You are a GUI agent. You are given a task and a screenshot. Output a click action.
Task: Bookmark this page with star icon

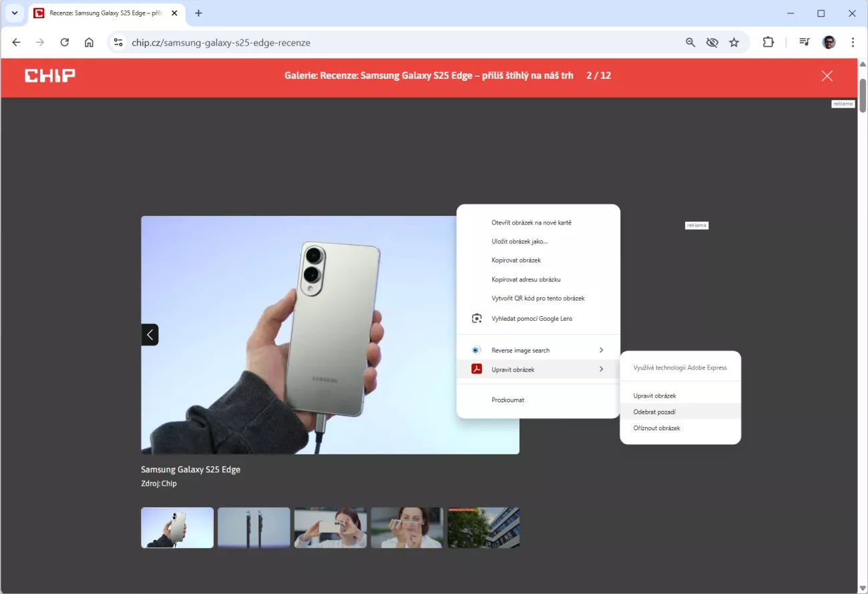tap(734, 42)
